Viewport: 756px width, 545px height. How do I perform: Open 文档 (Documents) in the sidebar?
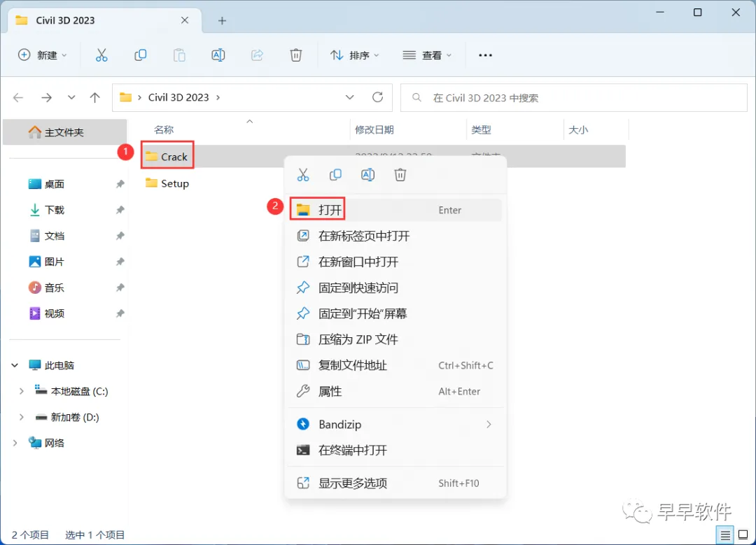pyautogui.click(x=55, y=236)
